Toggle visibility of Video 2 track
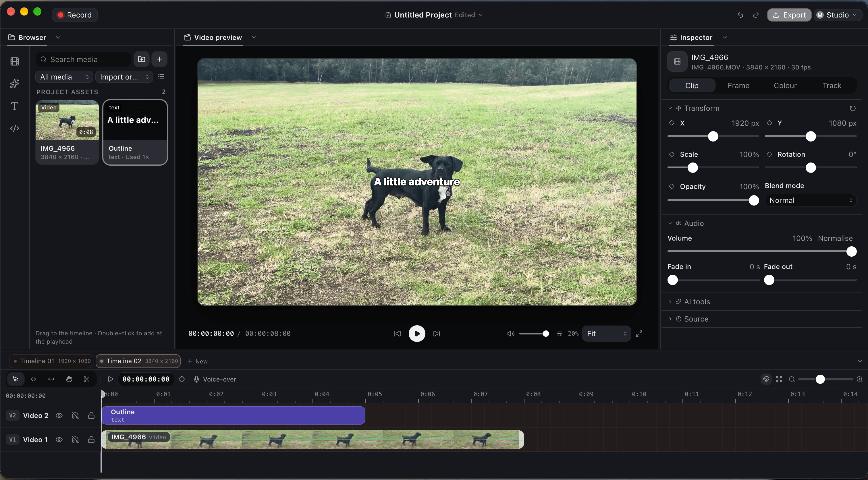This screenshot has width=868, height=480. pyautogui.click(x=59, y=416)
